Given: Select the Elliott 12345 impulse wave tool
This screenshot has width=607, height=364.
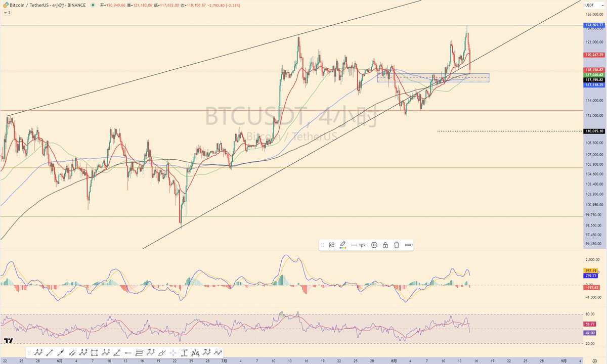Looking at the screenshot, I should click(106, 353).
